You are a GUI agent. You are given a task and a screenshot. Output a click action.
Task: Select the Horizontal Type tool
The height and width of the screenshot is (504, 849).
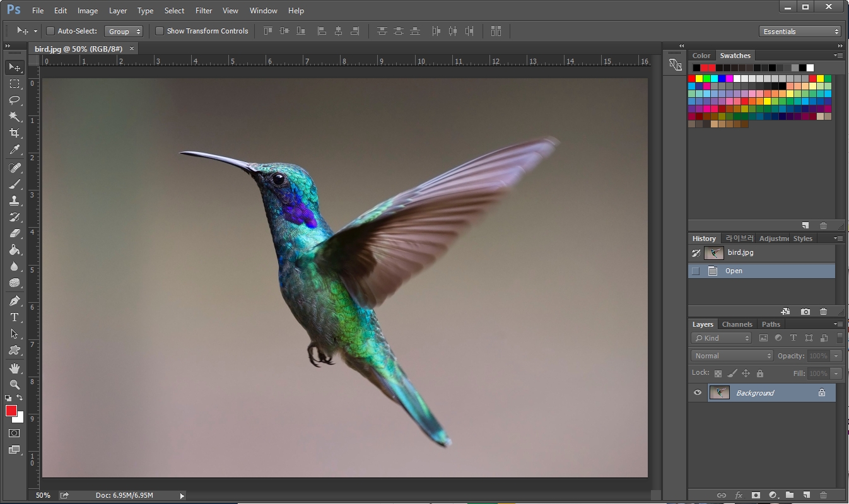coord(15,317)
